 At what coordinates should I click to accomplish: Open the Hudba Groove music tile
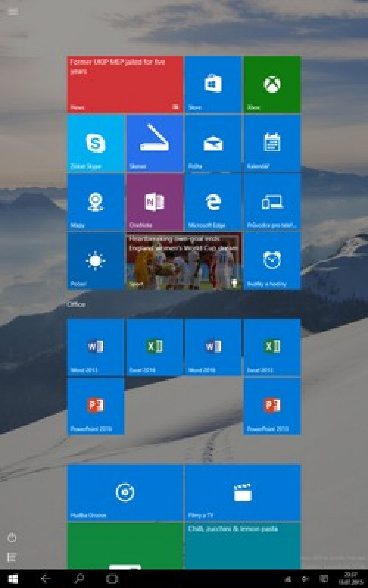click(125, 492)
